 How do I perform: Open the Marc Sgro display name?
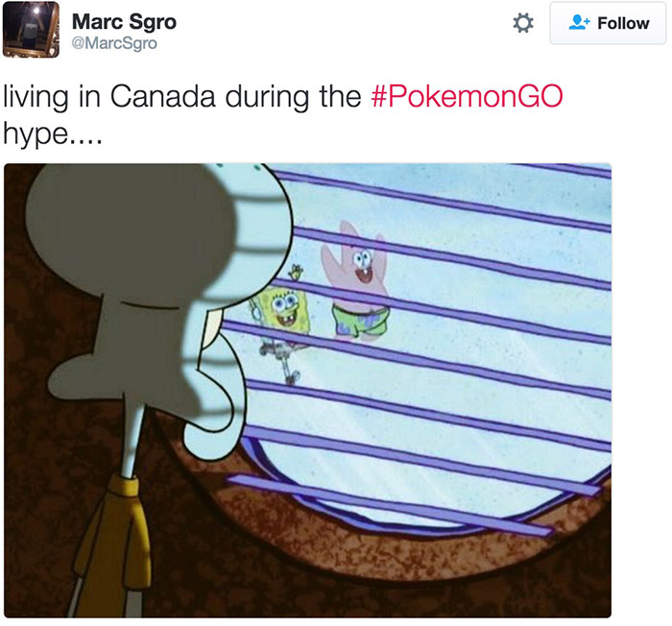point(124,21)
